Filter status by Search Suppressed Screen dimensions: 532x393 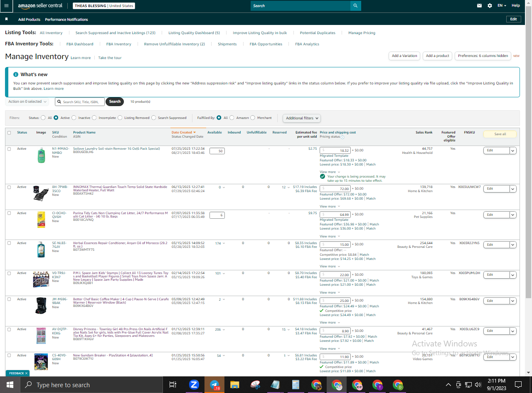click(154, 118)
